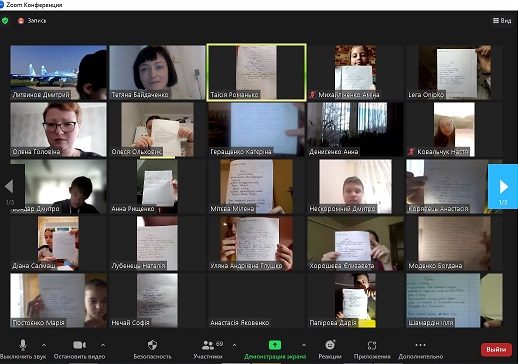Screen dimensions: 518x364
Task: Select video tile of Ковальчук Настя
Action: [454, 129]
